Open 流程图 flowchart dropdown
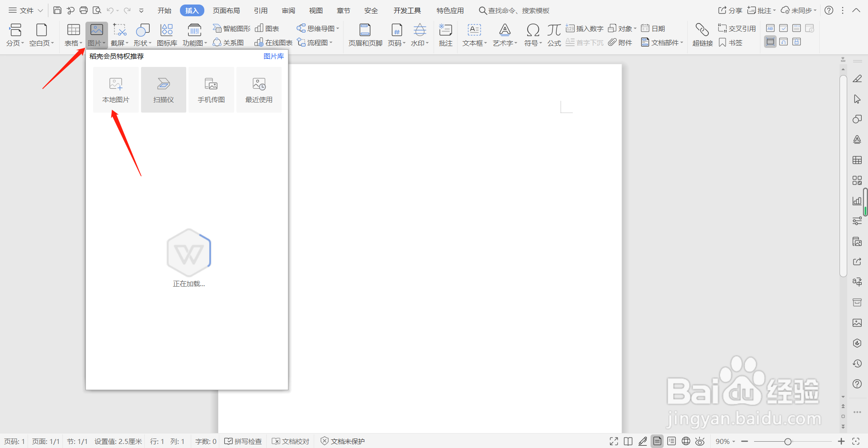 tap(315, 42)
